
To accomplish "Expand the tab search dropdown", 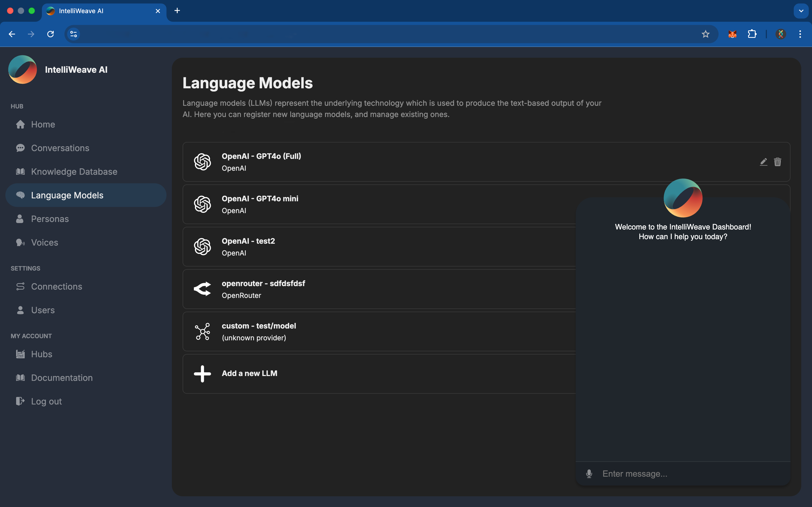I will point(801,11).
